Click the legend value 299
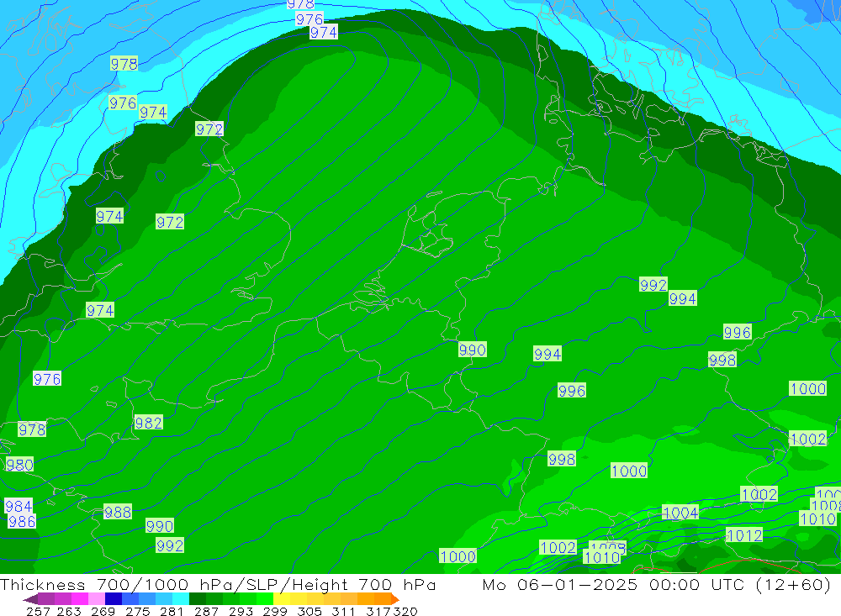841x616 pixels. pyautogui.click(x=275, y=611)
